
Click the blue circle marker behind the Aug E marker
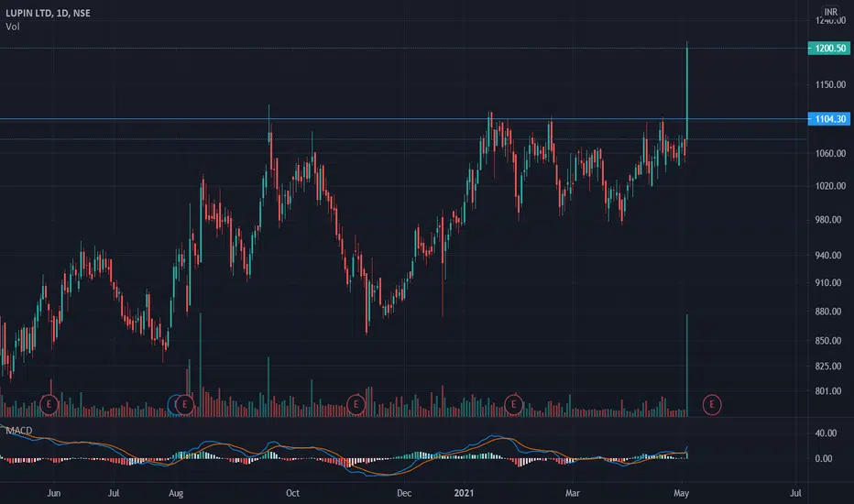pos(172,405)
